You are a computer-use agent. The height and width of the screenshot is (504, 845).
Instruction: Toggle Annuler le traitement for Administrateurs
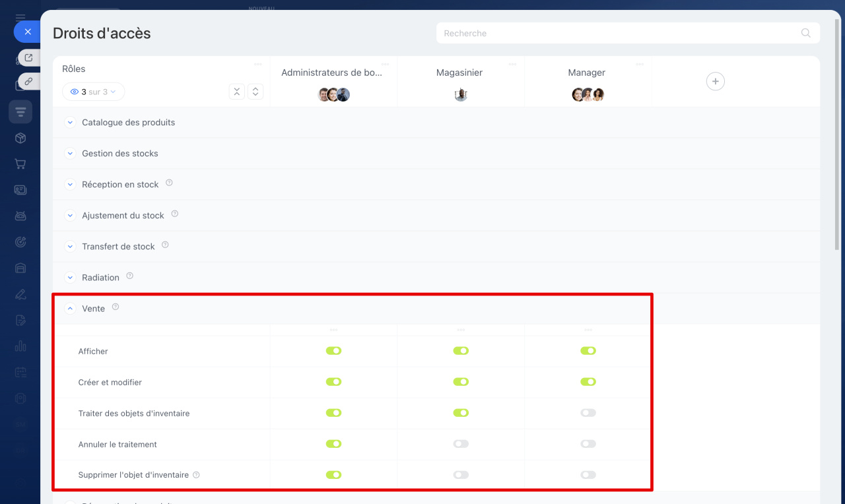click(333, 444)
